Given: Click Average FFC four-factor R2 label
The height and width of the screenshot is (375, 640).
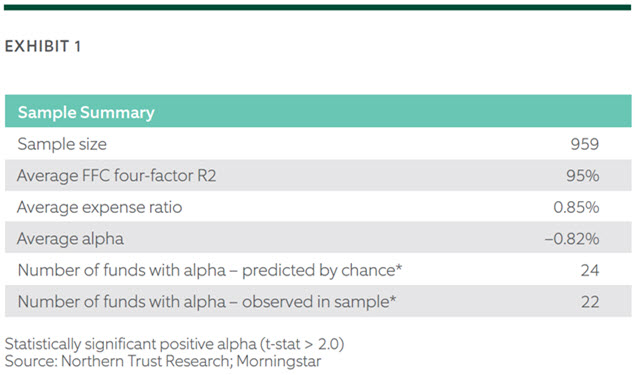Looking at the screenshot, I should 116,175.
